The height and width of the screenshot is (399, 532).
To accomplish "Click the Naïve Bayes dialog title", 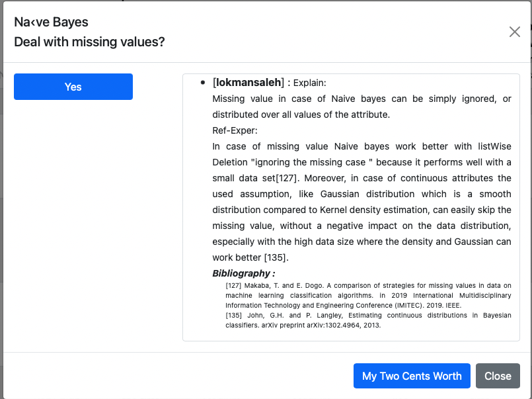I will [x=52, y=22].
